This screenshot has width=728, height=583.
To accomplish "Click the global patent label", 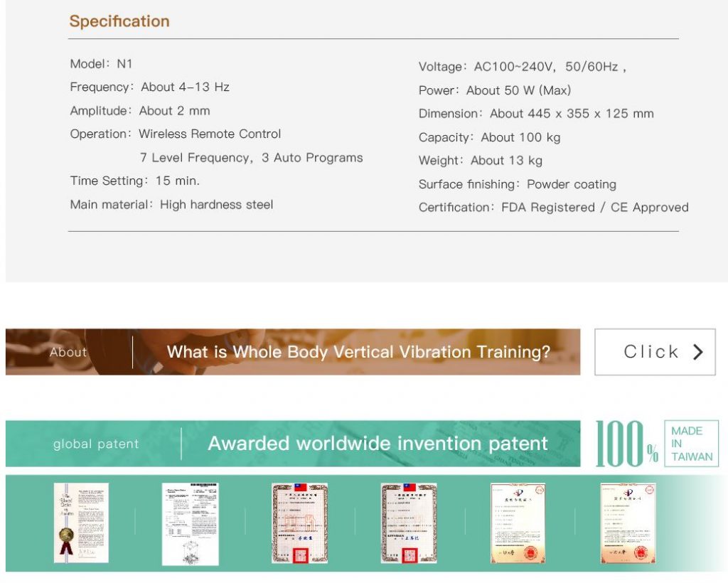I will click(x=96, y=444).
